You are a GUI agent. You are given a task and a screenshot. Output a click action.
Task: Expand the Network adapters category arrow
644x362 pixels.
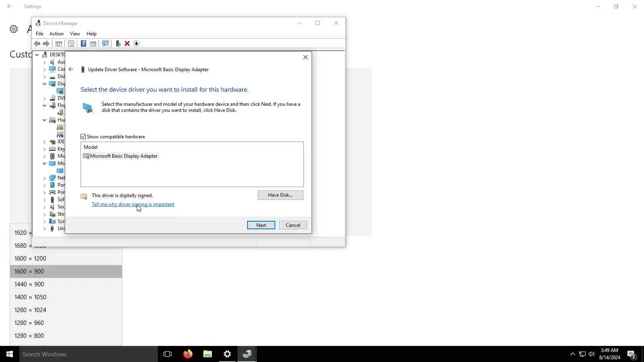(45, 178)
